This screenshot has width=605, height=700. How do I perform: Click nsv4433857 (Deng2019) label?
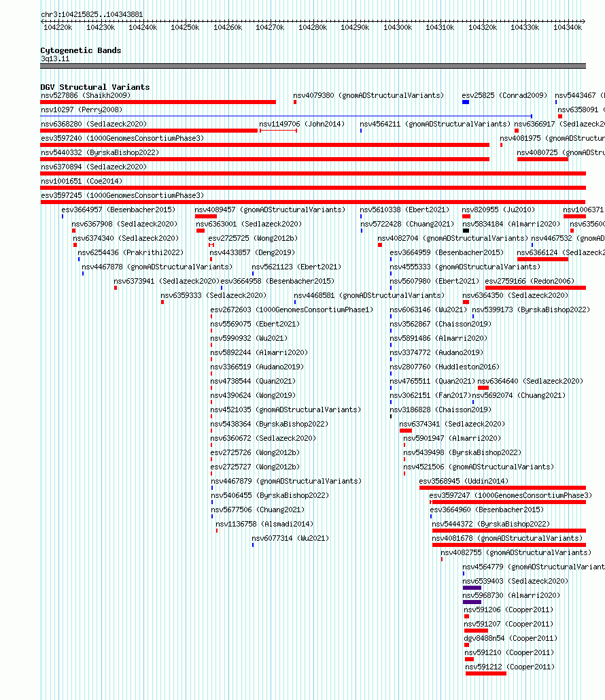(x=252, y=252)
